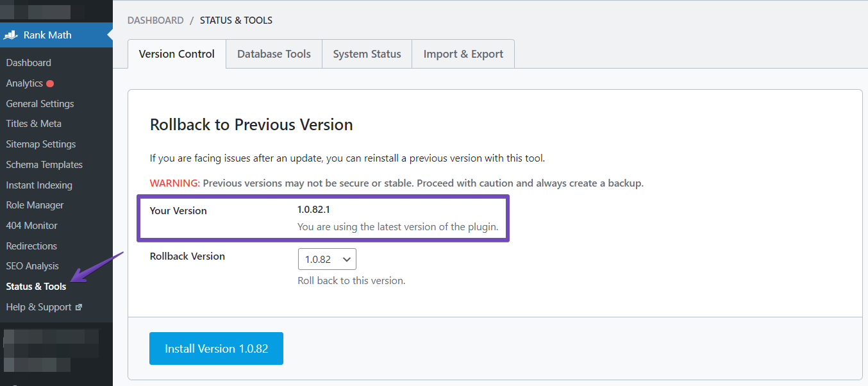The width and height of the screenshot is (868, 386).
Task: Open Dashboard in the Rank Math sidebar
Action: (x=29, y=63)
